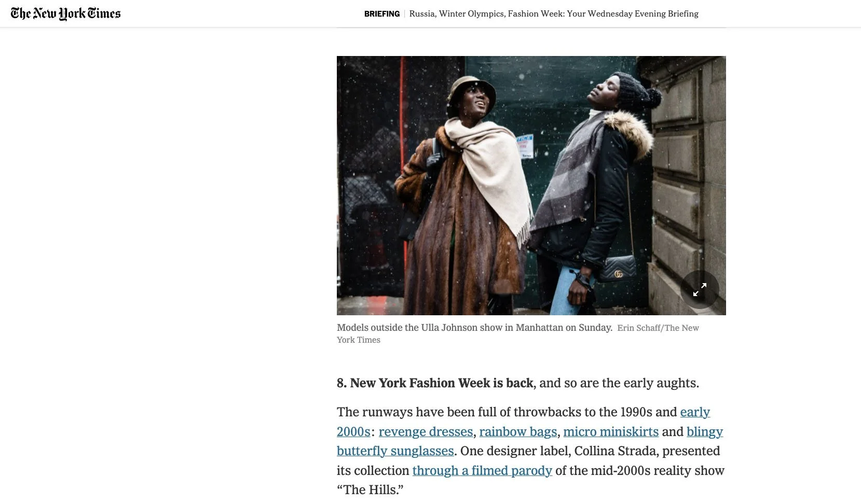This screenshot has height=504, width=861.
Task: Open the revenge dresses link
Action: (x=426, y=431)
